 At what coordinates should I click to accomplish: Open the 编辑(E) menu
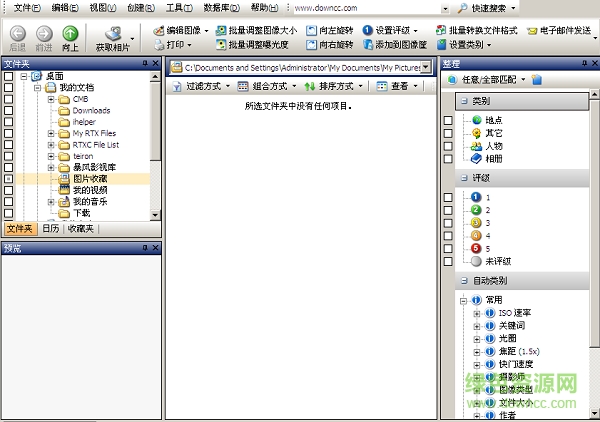click(65, 8)
